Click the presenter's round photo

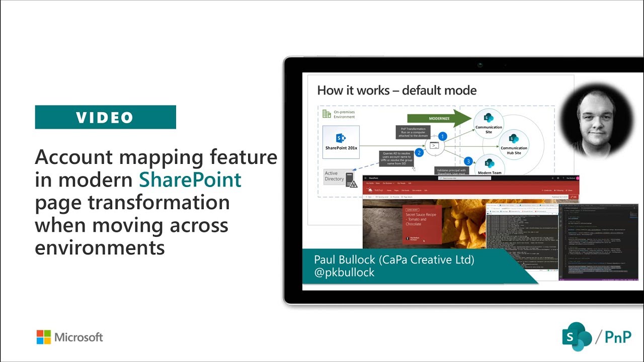[596, 121]
